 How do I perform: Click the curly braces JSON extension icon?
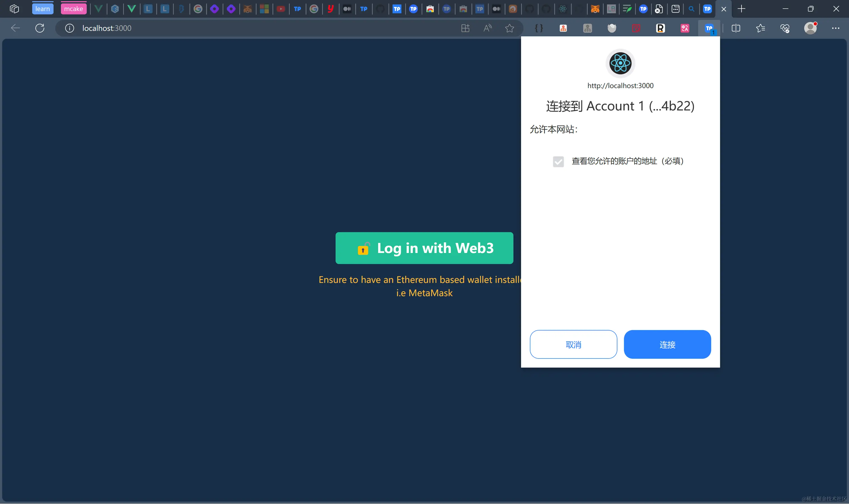click(x=539, y=28)
